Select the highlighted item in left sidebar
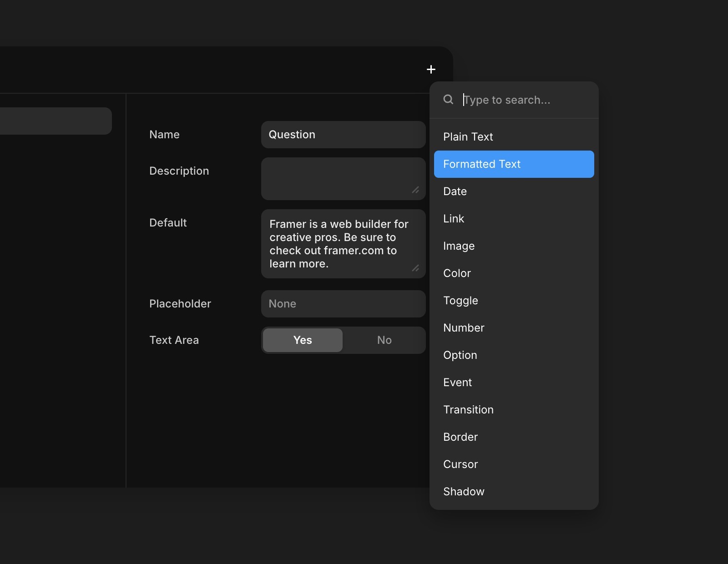728x564 pixels. [x=56, y=121]
